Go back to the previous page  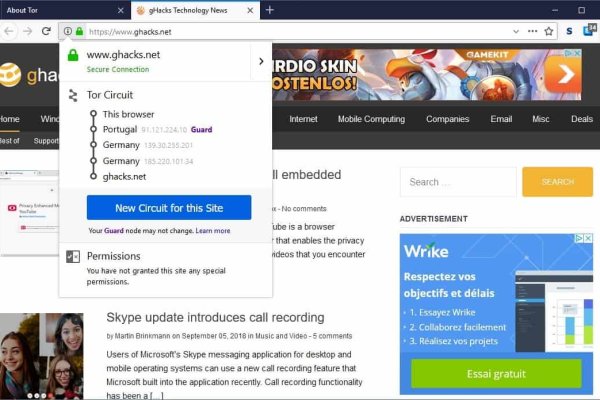8,31
